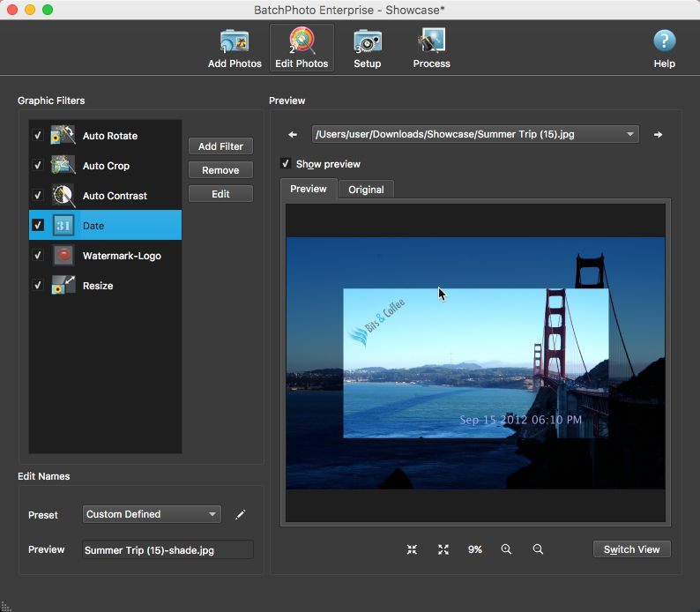The image size is (700, 612).
Task: Uncheck the Auto Rotate filter checkbox
Action: point(38,135)
